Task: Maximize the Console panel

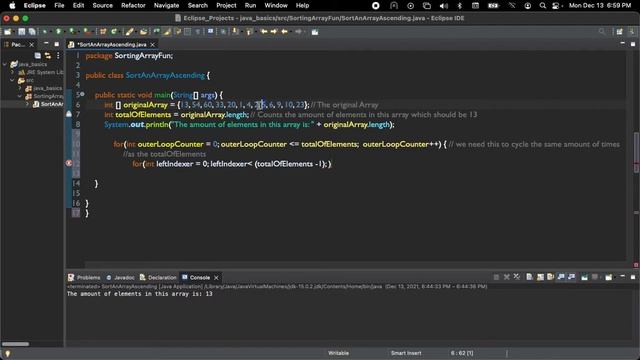Action: click(x=633, y=277)
